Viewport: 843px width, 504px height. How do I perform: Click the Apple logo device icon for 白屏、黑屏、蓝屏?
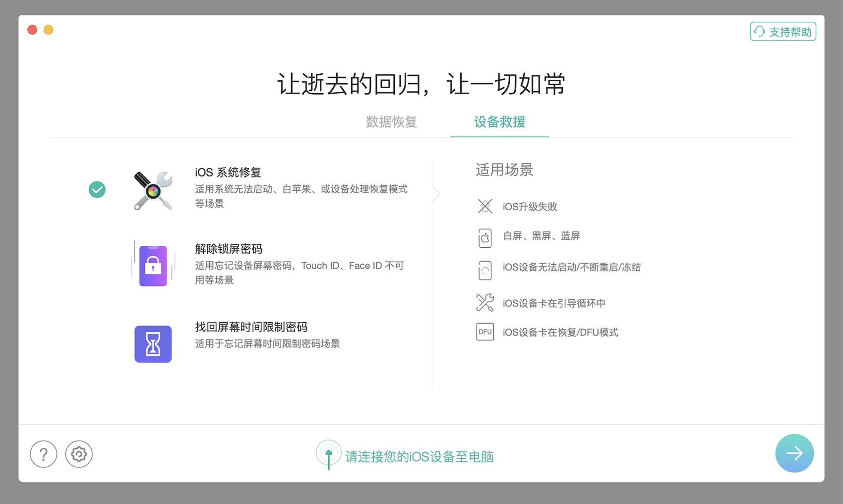click(x=485, y=238)
